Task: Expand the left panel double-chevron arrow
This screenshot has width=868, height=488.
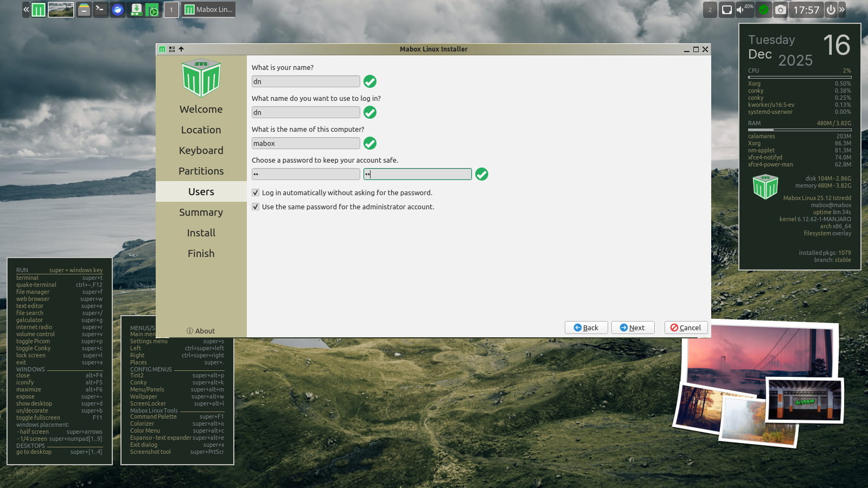Action: pos(26,10)
